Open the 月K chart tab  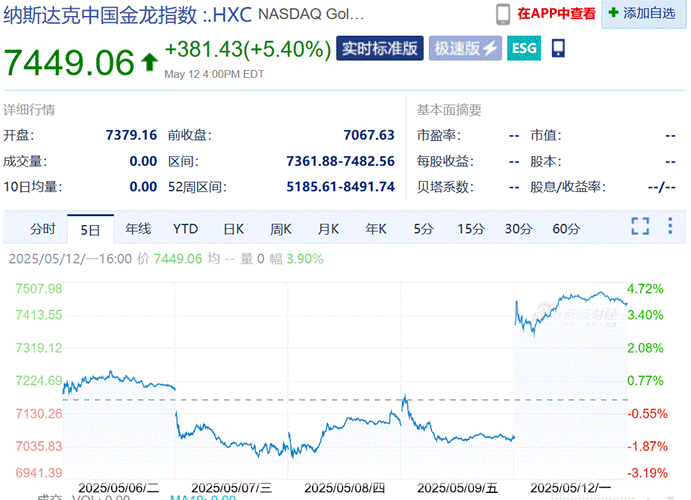click(328, 229)
